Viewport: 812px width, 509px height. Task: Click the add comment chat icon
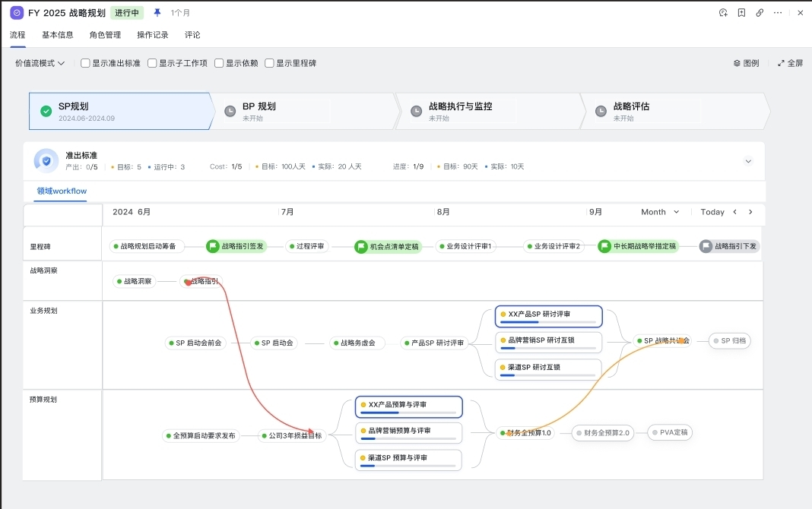click(x=723, y=13)
